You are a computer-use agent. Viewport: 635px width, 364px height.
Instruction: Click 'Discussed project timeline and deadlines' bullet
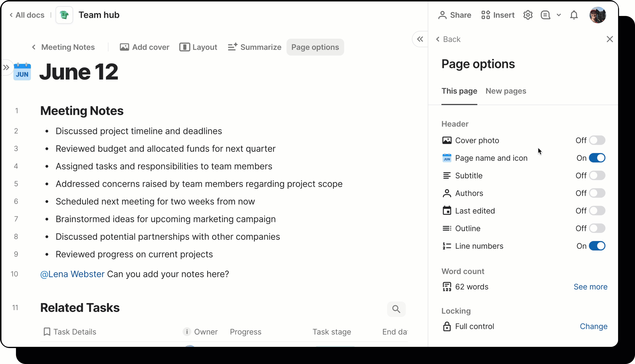[139, 131]
